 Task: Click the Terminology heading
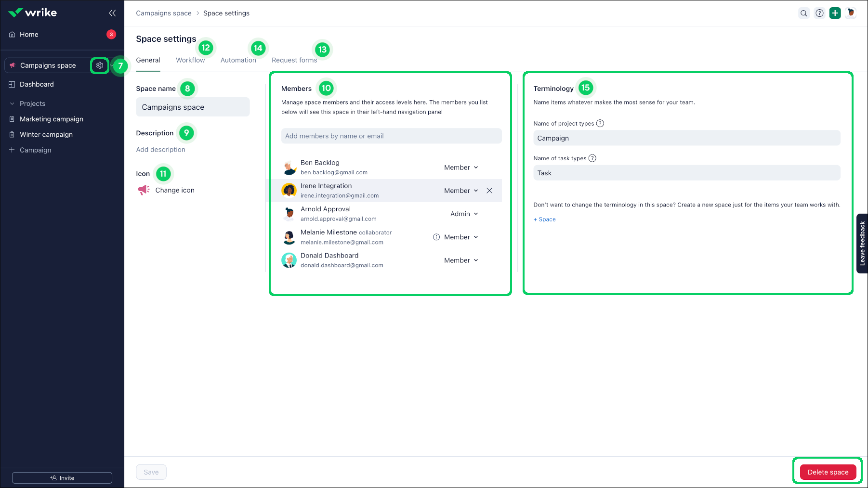tap(553, 89)
